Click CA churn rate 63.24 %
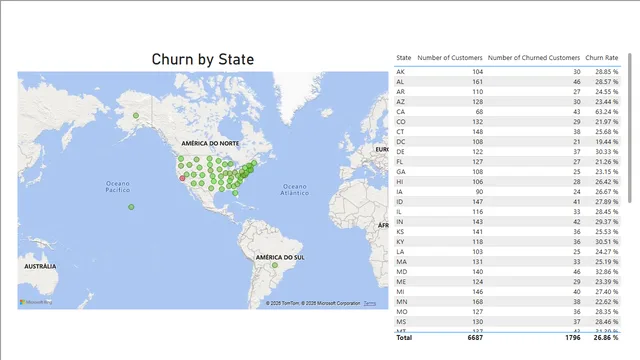Image resolution: width=640 pixels, height=360 pixels. coord(607,111)
